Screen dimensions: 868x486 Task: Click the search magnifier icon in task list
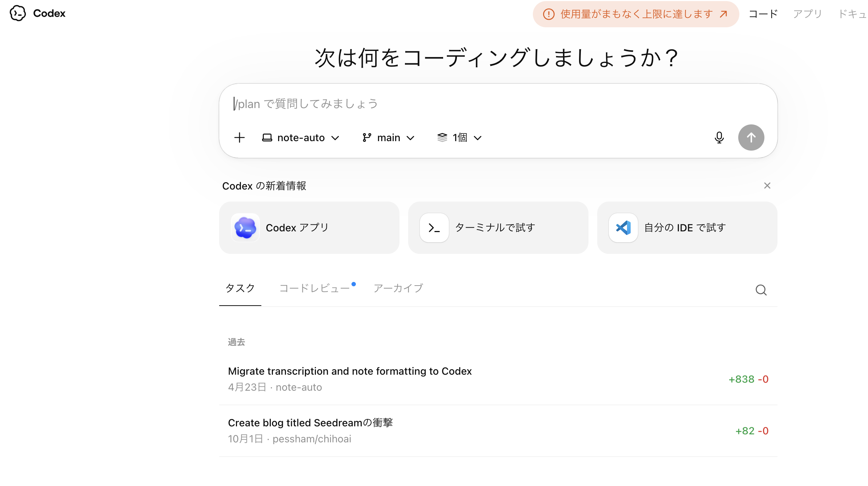coord(761,290)
